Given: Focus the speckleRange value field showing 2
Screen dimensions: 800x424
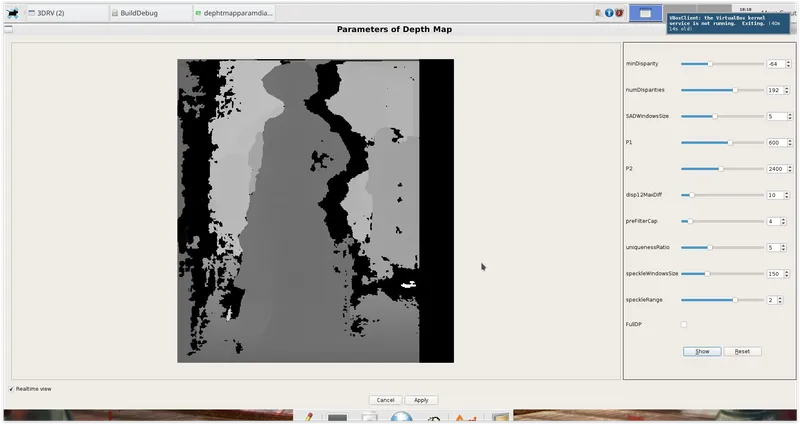Looking at the screenshot, I should pos(771,300).
